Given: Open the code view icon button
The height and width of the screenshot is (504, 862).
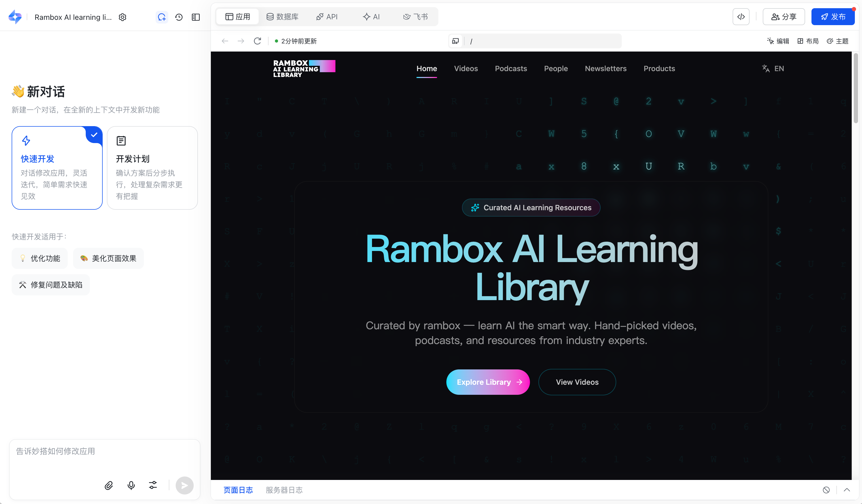Looking at the screenshot, I should pos(741,17).
